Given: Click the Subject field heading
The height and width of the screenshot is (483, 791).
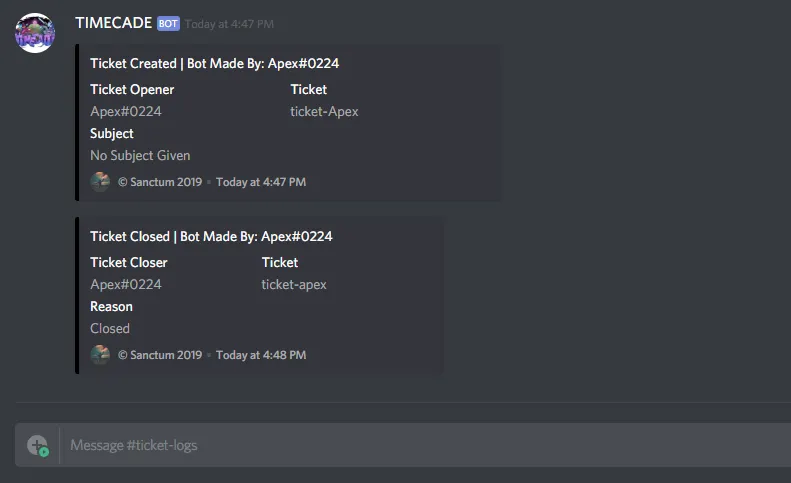Looking at the screenshot, I should point(112,134).
